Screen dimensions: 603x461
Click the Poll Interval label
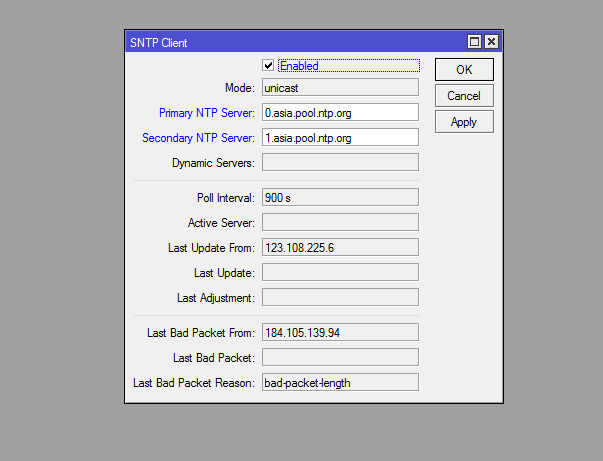pos(225,198)
